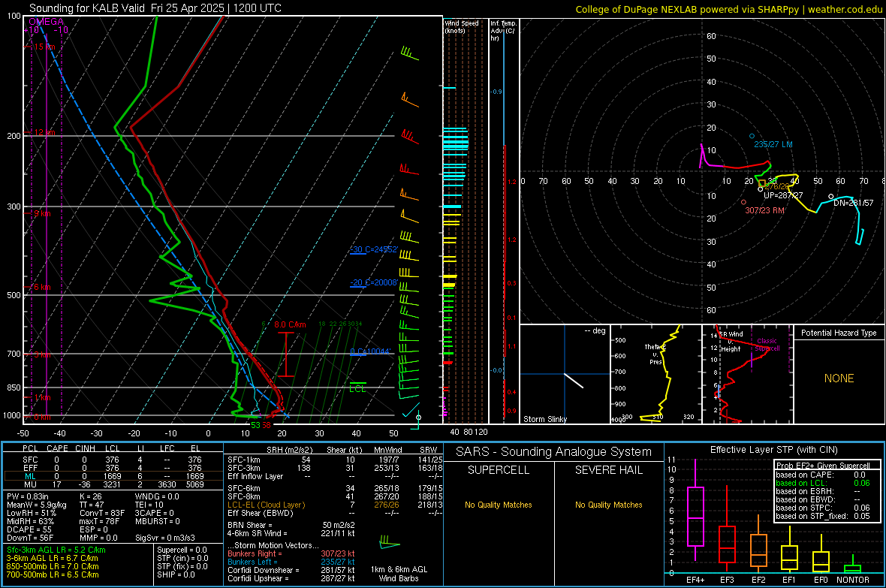The height and width of the screenshot is (588, 886).
Task: Click the 'Supercell = 0.0' composite value
Action: coord(182,550)
